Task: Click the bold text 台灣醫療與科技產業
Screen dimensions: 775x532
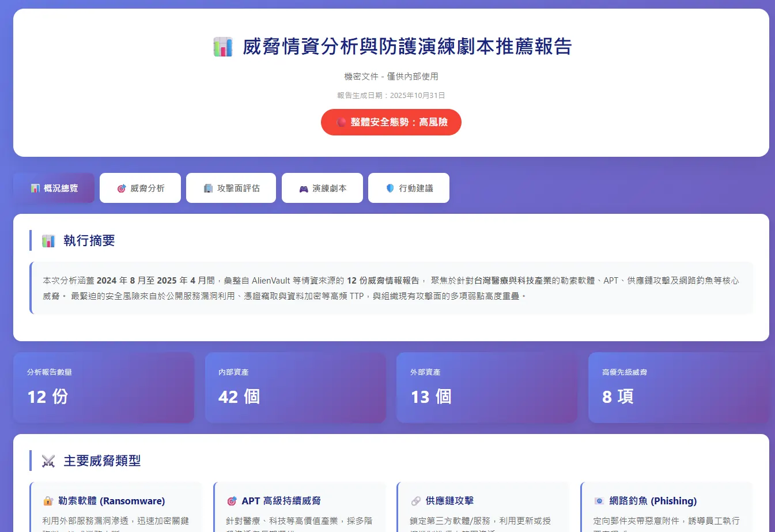Action: pyautogui.click(x=513, y=281)
